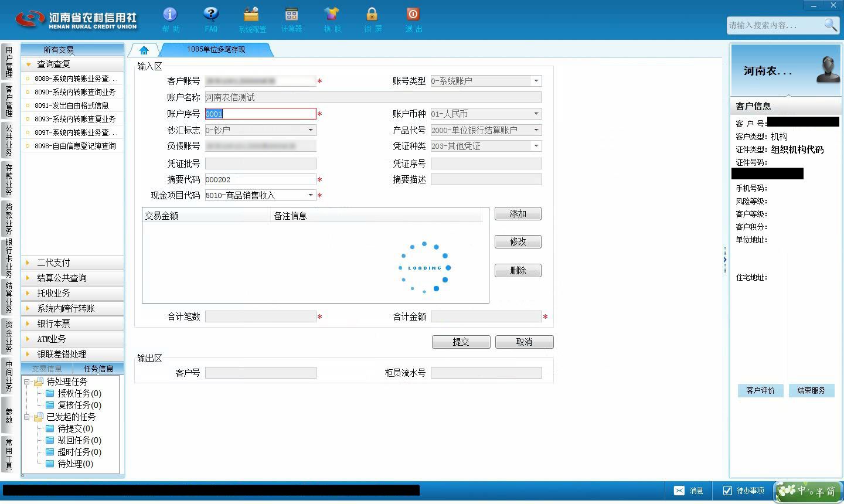844x504 pixels.
Task: Click the 添加 button
Action: coord(518,214)
